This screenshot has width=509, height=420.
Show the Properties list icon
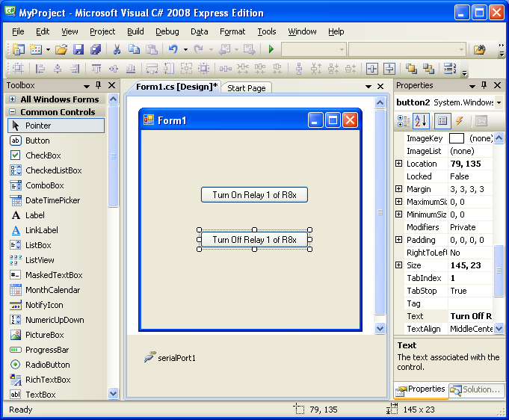pyautogui.click(x=442, y=121)
